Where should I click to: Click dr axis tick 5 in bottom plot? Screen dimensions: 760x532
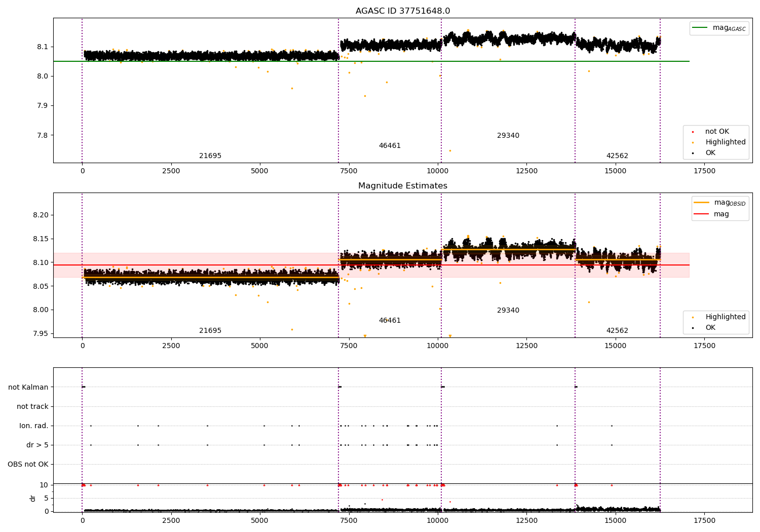click(x=46, y=499)
